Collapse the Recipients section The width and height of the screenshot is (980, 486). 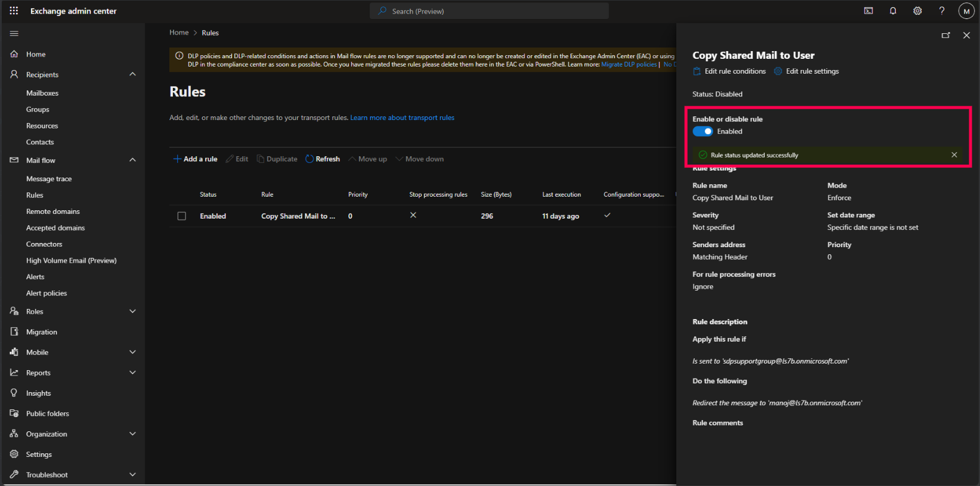tap(133, 74)
